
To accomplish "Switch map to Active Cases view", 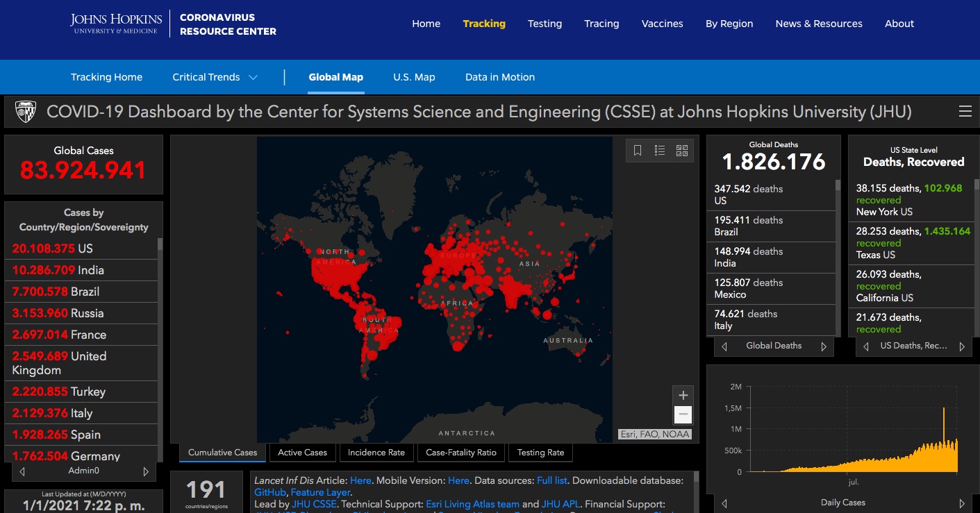I will 302,453.
